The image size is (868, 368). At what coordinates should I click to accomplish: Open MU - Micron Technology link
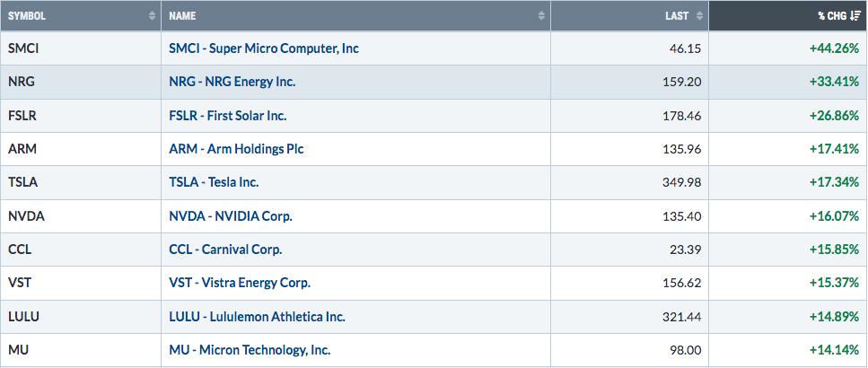click(x=250, y=350)
